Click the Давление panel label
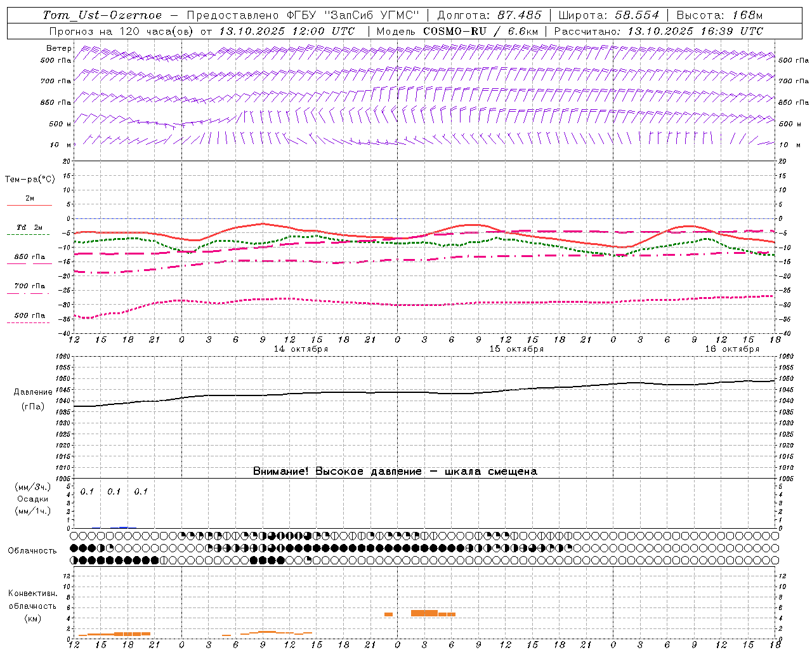 [x=33, y=392]
